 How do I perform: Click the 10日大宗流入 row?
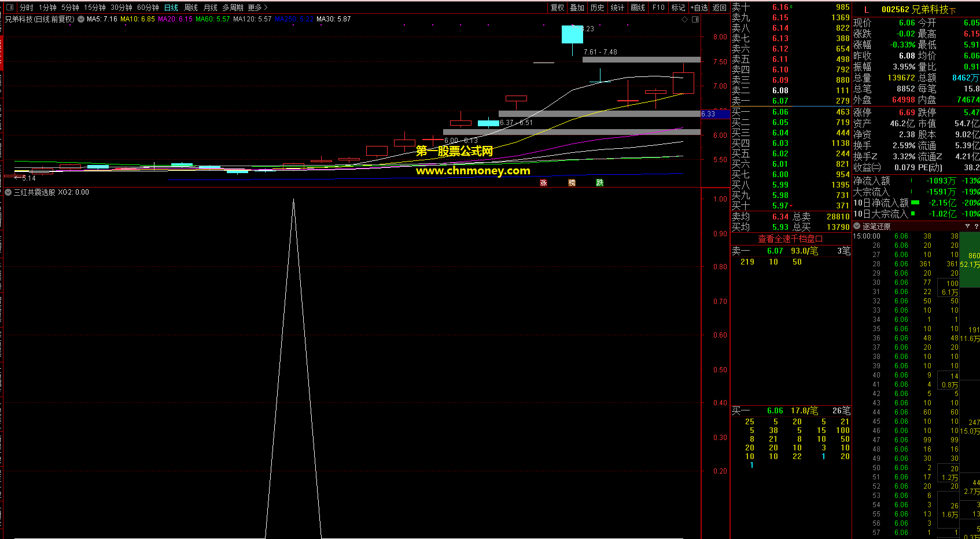point(916,214)
